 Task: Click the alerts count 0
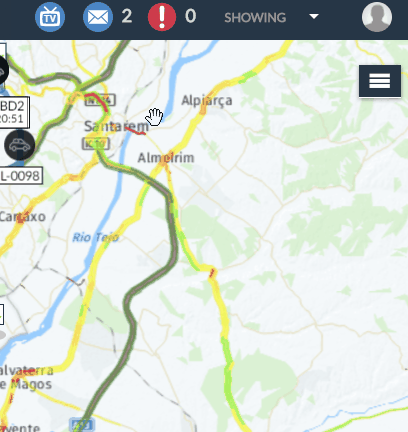(x=191, y=16)
